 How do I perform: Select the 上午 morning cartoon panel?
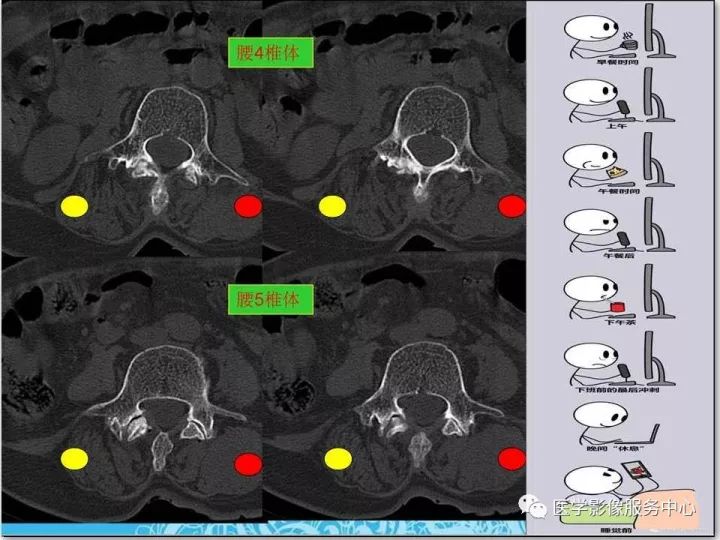coord(619,98)
